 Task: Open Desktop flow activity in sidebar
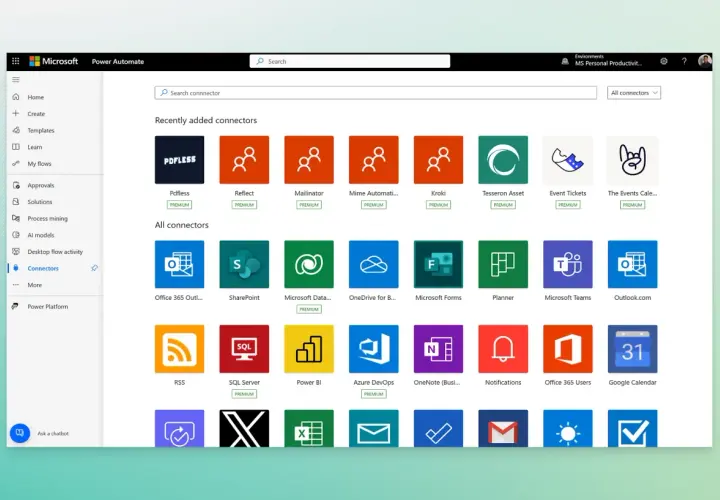coord(55,252)
